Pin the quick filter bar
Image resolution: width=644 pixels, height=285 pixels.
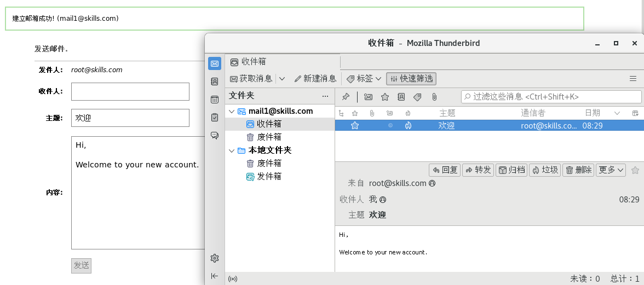click(x=346, y=97)
